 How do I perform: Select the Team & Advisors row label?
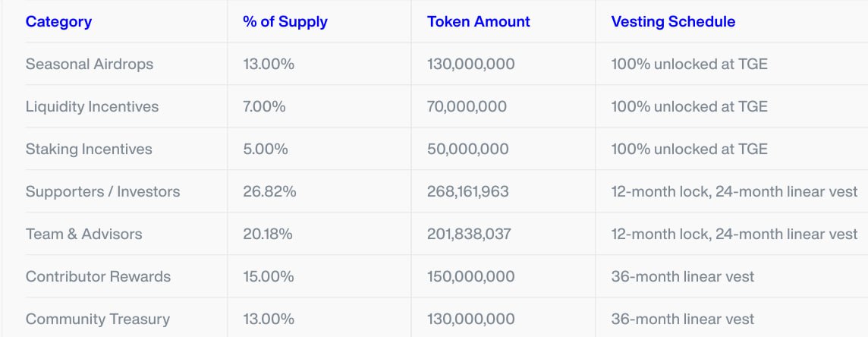83,234
